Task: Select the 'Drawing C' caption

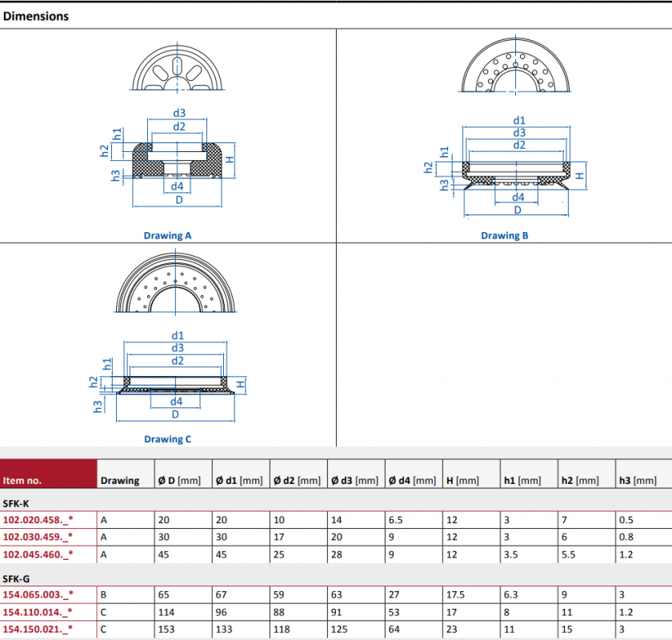Action: [x=167, y=439]
